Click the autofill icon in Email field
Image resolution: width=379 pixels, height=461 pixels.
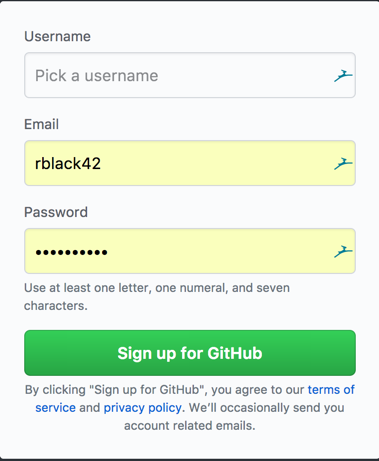coord(343,164)
